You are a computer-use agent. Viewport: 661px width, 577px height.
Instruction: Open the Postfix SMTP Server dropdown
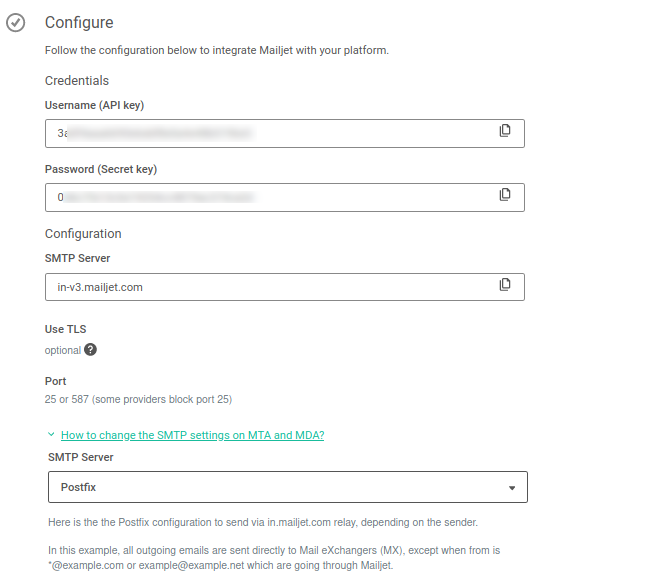pos(287,488)
